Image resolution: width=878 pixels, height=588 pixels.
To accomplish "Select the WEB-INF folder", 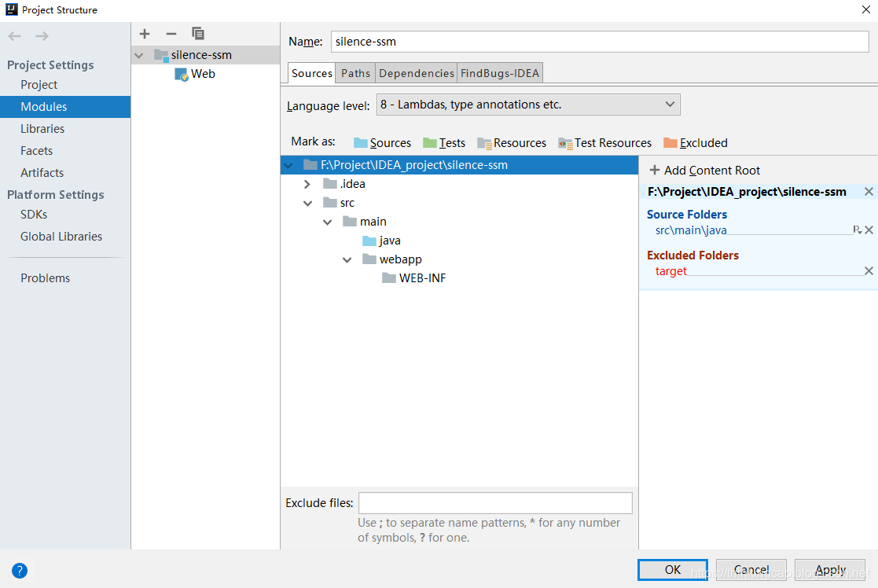I will (413, 278).
